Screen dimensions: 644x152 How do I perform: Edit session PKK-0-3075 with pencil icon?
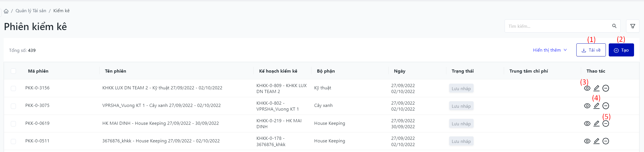(596, 106)
